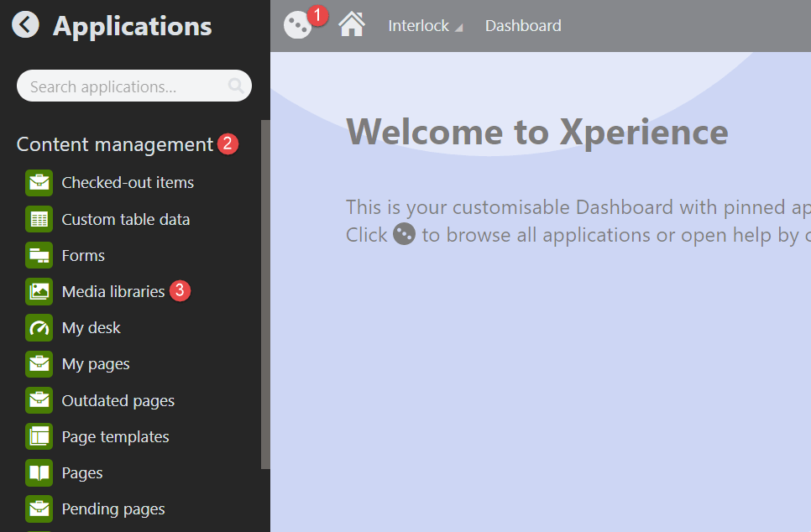Screen dimensions: 811x532
Task: Open the My desk application
Action: tap(91, 328)
